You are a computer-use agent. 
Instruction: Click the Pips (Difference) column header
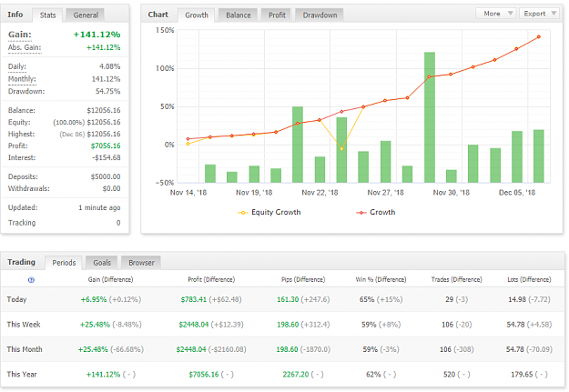pyautogui.click(x=303, y=279)
